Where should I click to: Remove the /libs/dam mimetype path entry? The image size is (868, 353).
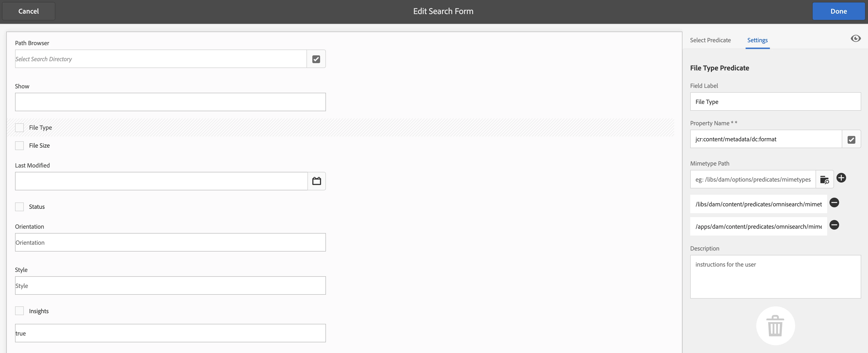[x=834, y=203]
